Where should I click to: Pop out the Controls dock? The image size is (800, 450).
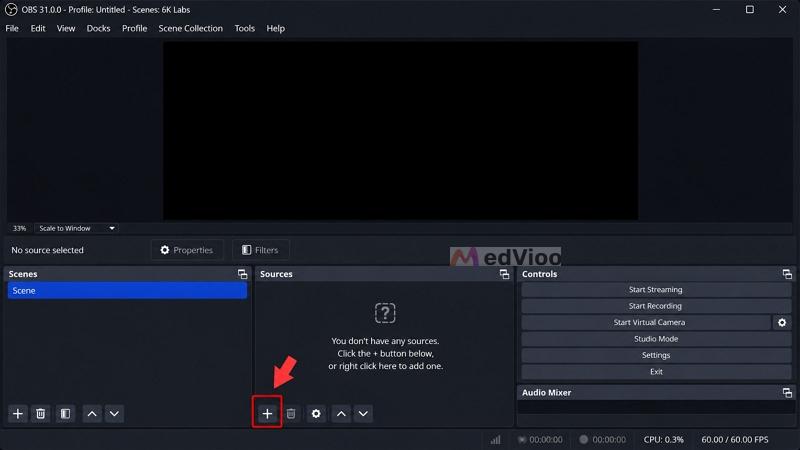787,274
